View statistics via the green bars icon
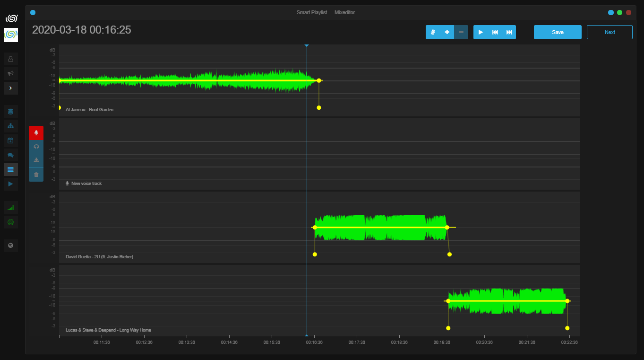The image size is (644, 360). pyautogui.click(x=10, y=207)
